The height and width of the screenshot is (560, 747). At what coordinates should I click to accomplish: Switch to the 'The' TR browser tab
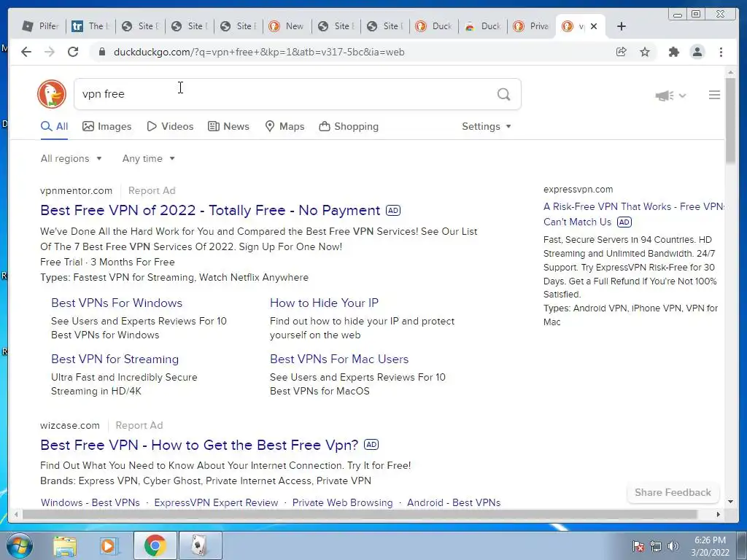pos(90,26)
